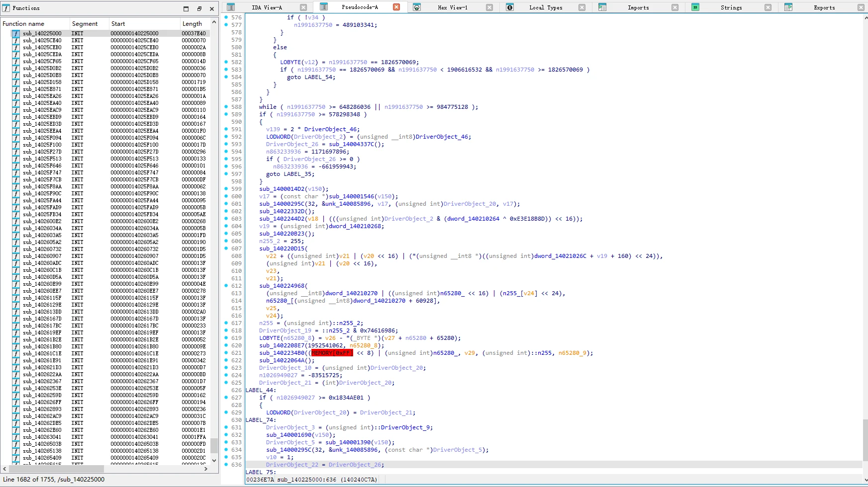Click the Functions panel title icon

6,8
